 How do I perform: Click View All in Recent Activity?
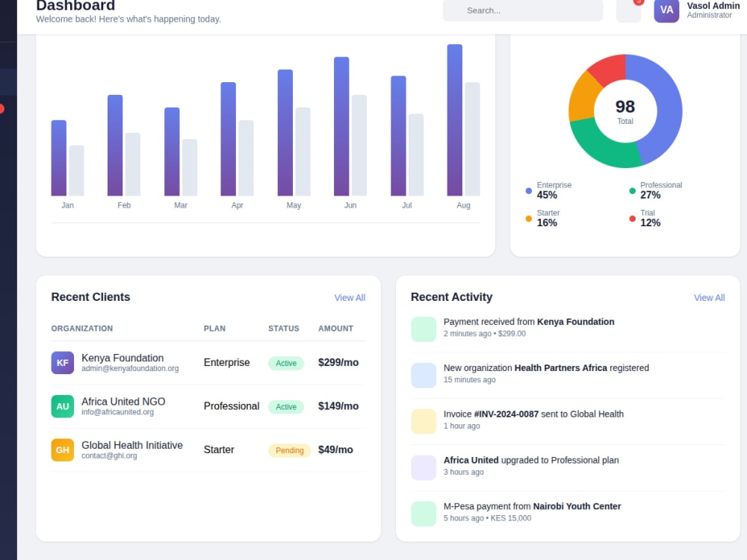(x=709, y=298)
